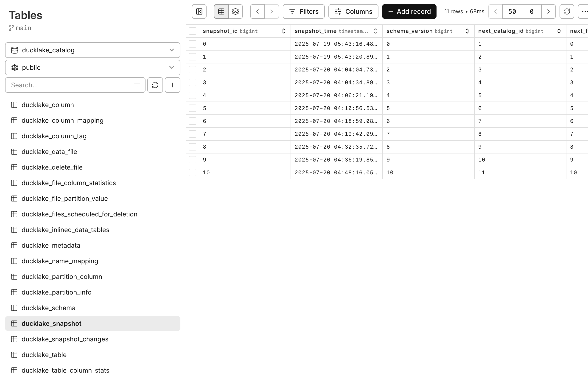Viewport: 588px width, 380px height.
Task: Go to the next page of results
Action: point(548,11)
